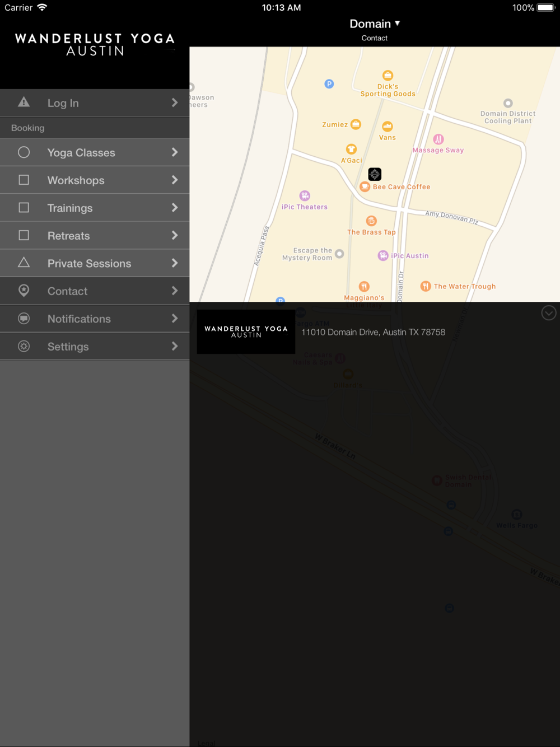
Task: Tap The Brass Tap beer marker
Action: point(371,221)
